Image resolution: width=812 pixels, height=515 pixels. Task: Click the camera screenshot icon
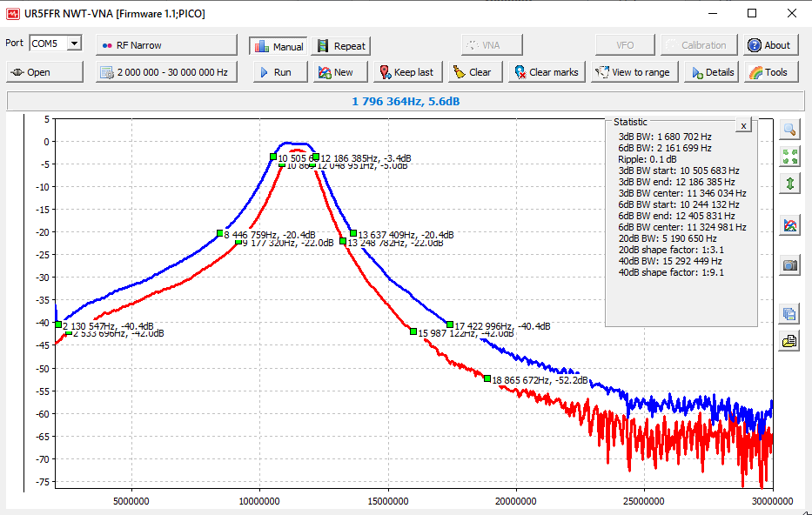789,265
